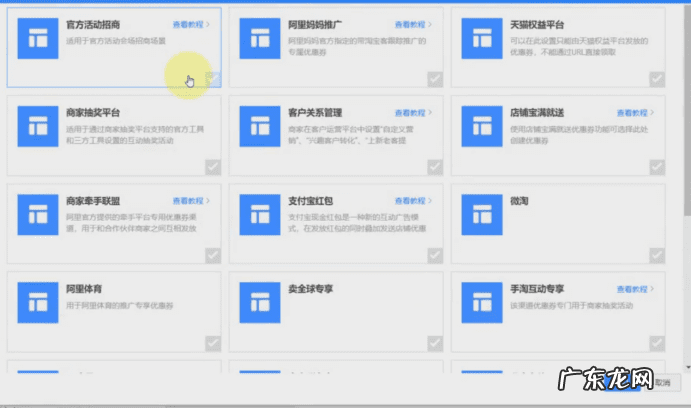Click the description under 手淘互动专享 title
Screen dimensions: 692x408
click(x=572, y=306)
